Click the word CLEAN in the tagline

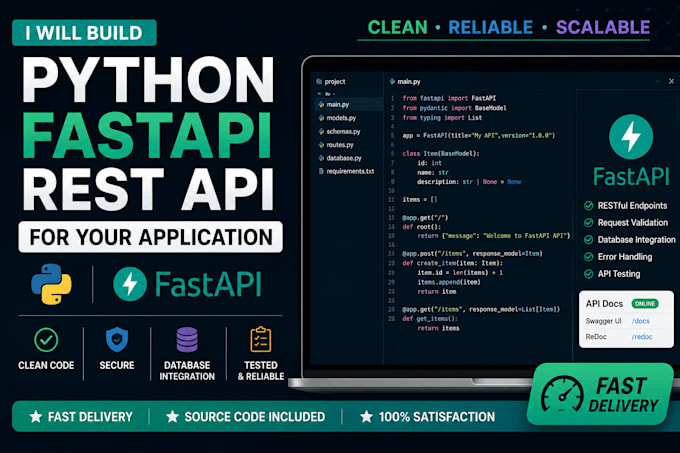[398, 27]
